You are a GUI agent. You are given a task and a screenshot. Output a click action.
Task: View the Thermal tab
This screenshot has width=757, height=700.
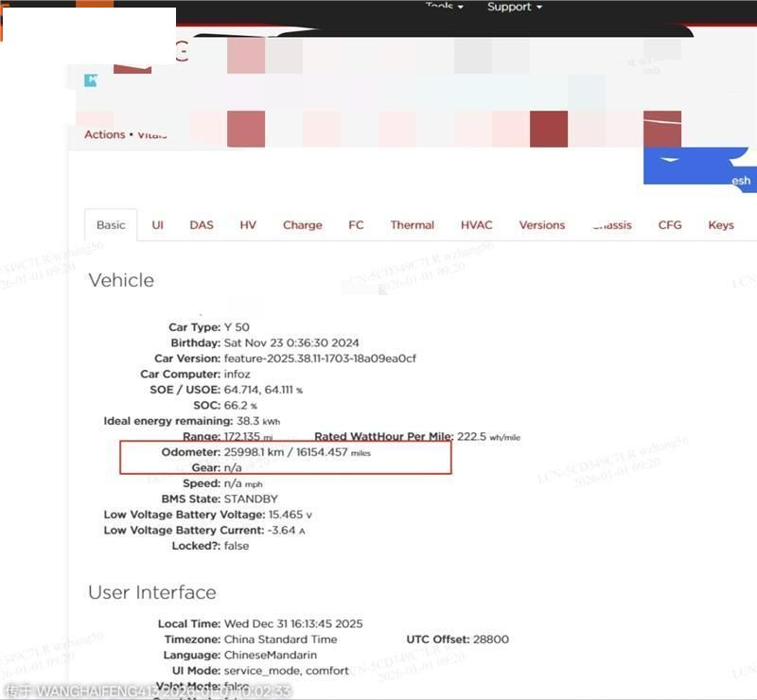pyautogui.click(x=412, y=225)
